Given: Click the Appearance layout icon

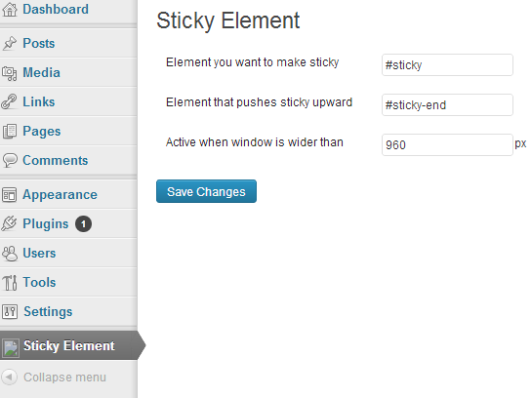Looking at the screenshot, I should click(9, 194).
